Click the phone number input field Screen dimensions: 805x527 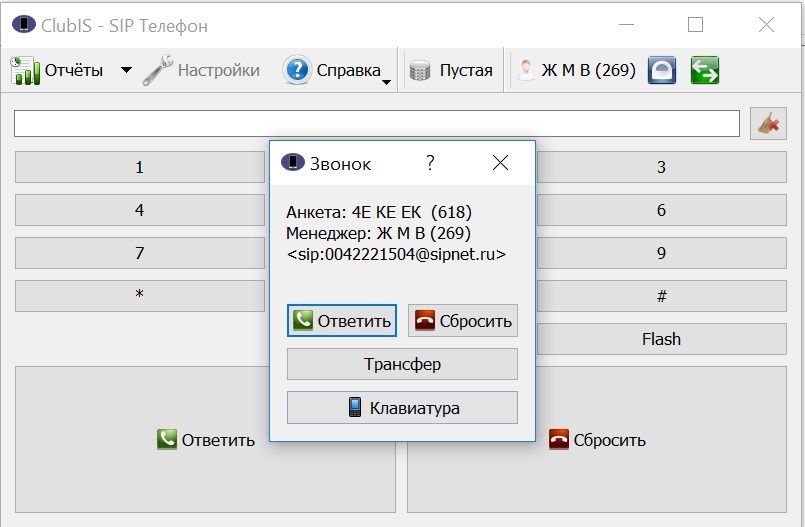coord(377,124)
